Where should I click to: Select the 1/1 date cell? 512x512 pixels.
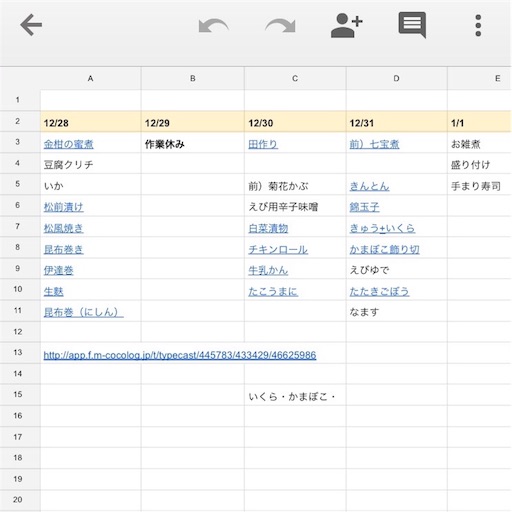click(x=480, y=122)
